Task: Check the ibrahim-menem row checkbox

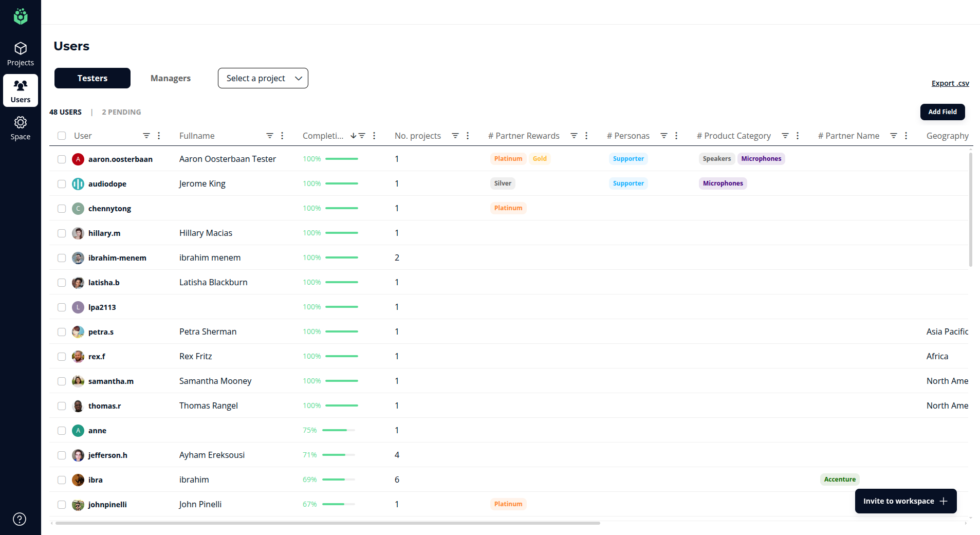Action: tap(62, 258)
